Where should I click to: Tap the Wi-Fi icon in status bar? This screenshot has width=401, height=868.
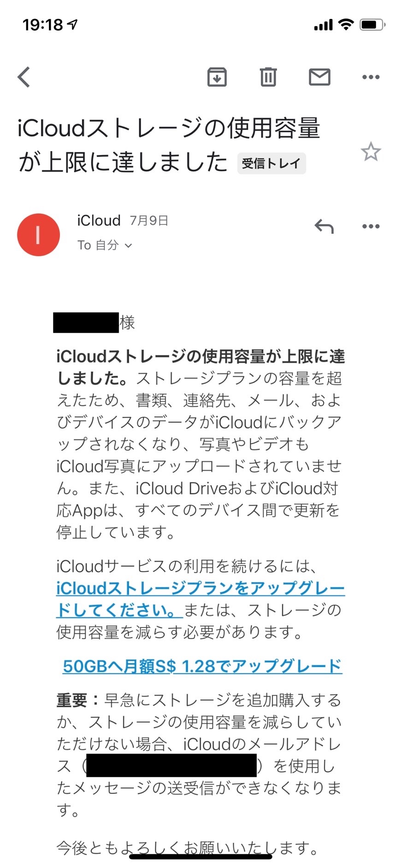click(346, 24)
